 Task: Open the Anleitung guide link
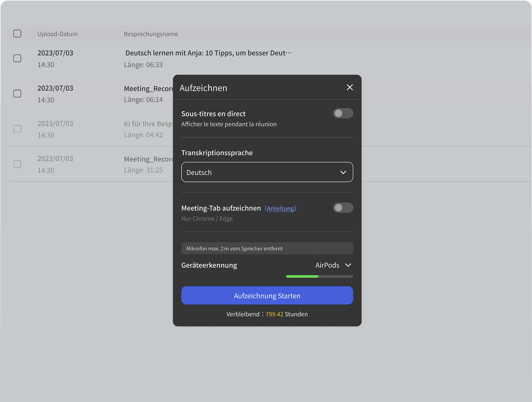(x=281, y=208)
